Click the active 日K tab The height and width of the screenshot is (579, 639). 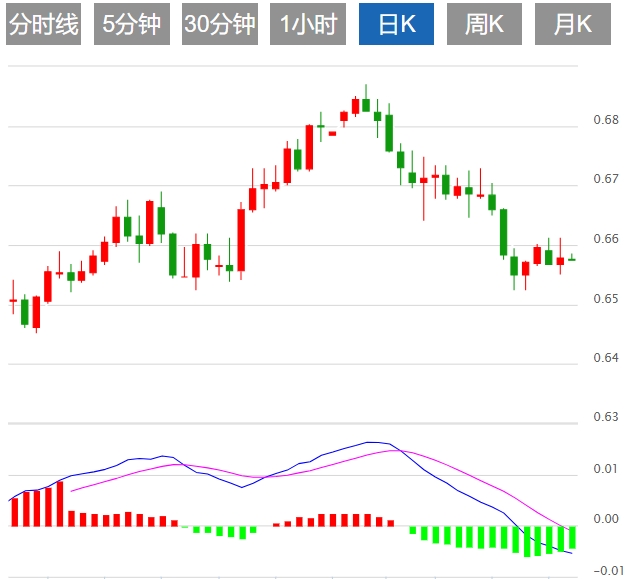point(397,25)
